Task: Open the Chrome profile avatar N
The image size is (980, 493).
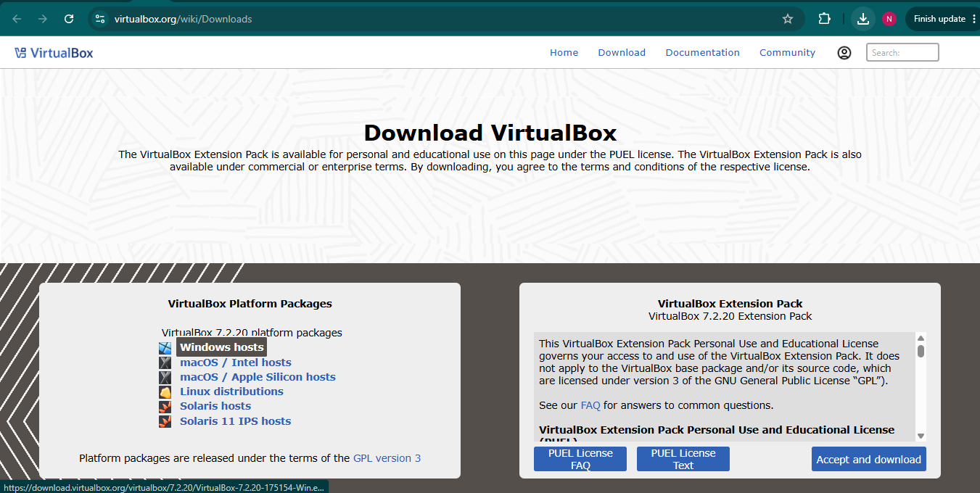Action: tap(889, 19)
